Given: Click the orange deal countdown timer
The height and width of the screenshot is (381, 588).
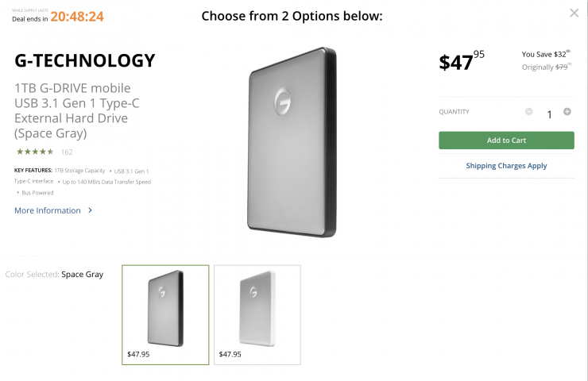Looking at the screenshot, I should pyautogui.click(x=77, y=16).
